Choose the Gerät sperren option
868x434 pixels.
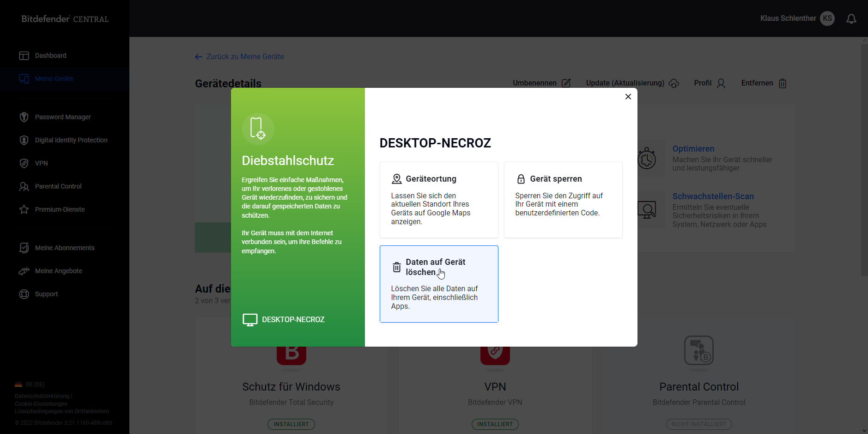click(563, 200)
